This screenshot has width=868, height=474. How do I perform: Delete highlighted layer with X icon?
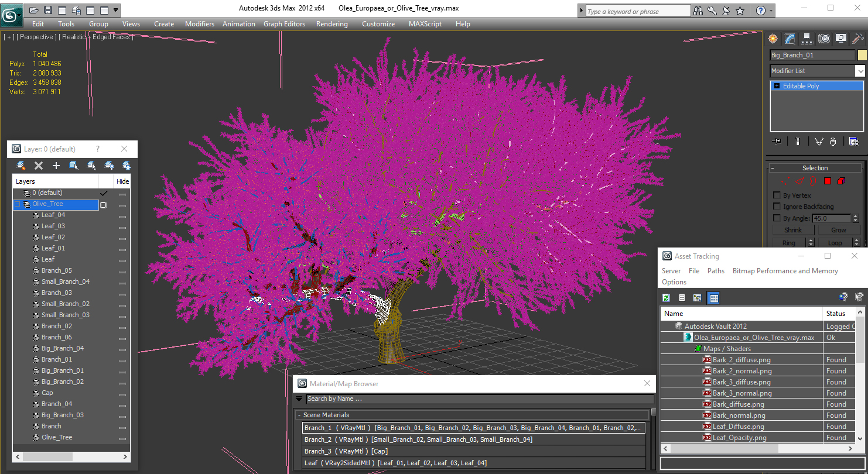(39, 166)
